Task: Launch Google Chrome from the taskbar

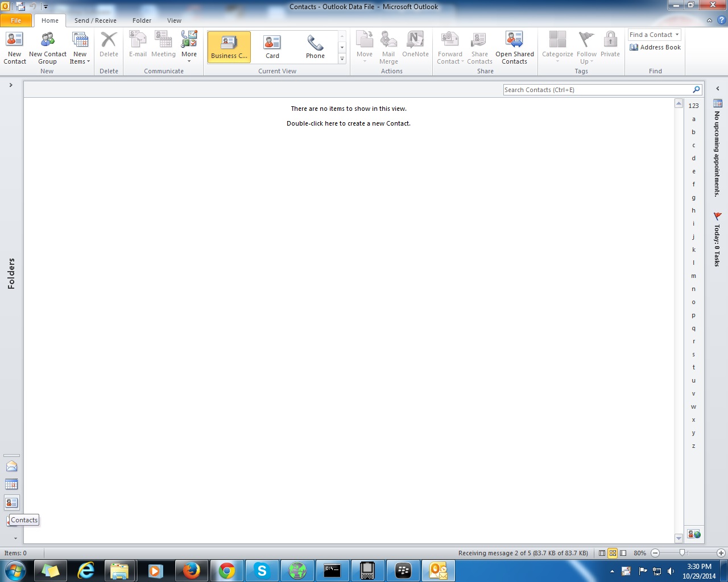Action: [x=226, y=570]
